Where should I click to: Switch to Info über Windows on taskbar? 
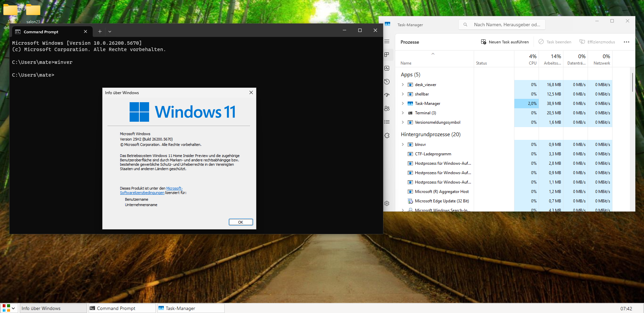[x=53, y=308]
